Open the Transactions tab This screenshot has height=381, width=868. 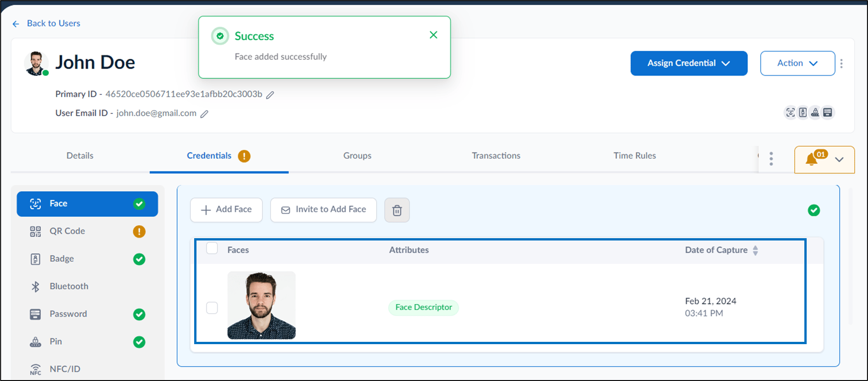coord(496,156)
